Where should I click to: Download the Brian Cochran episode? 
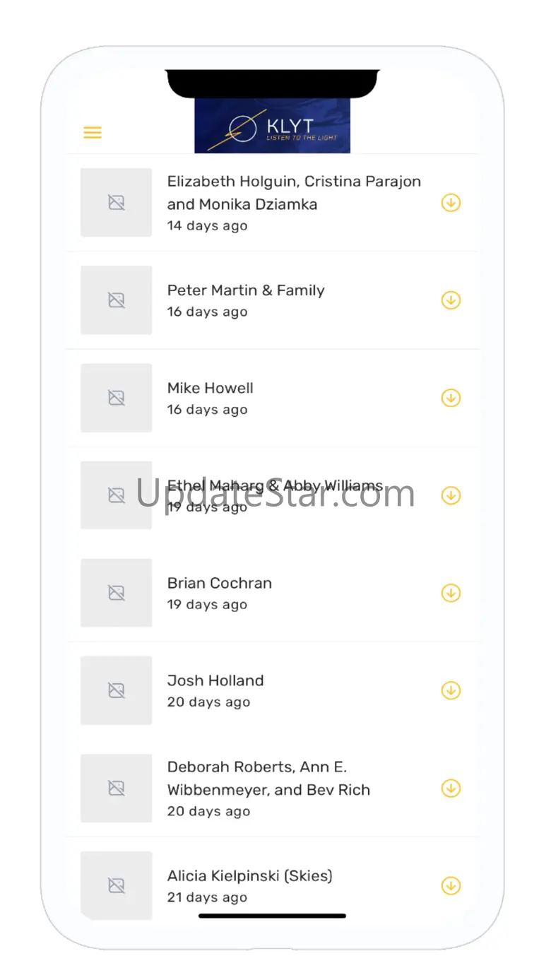(x=451, y=593)
